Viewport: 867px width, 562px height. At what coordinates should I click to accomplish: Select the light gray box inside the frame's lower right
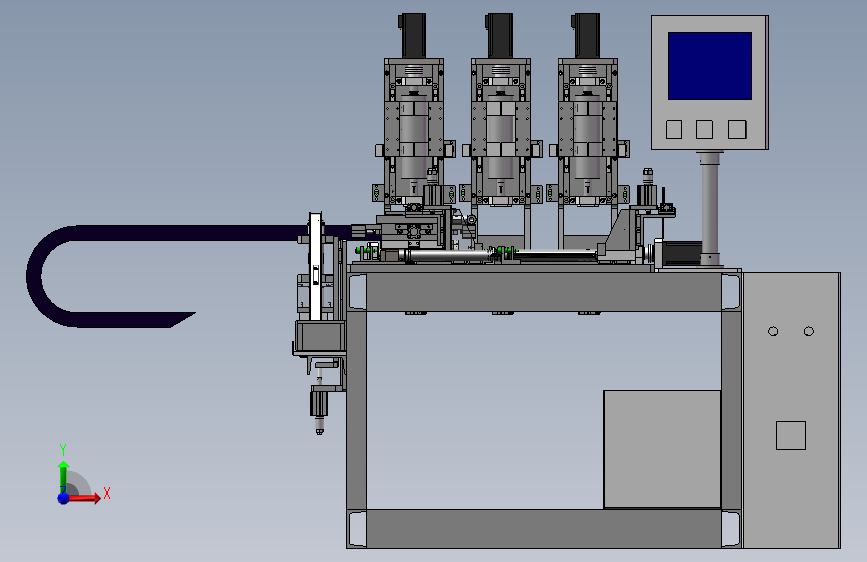coord(662,449)
